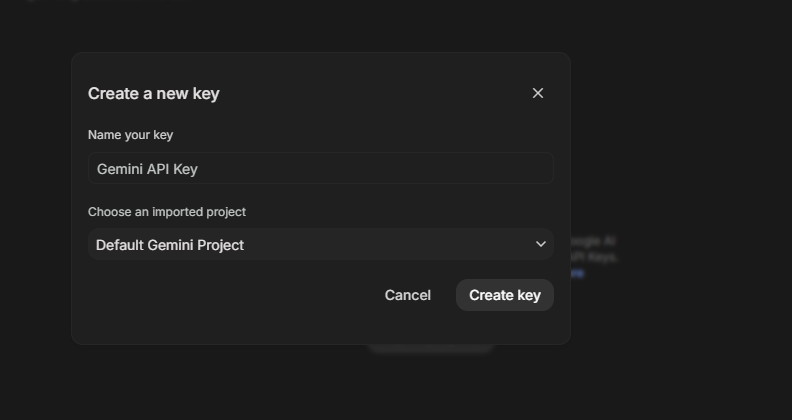Click the blurred button below the dialog
Viewport: 792px width, 420px height.
(x=431, y=349)
